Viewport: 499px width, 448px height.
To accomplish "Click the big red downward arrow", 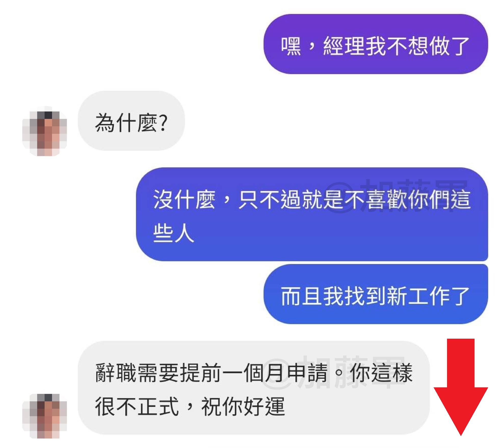I will (461, 387).
